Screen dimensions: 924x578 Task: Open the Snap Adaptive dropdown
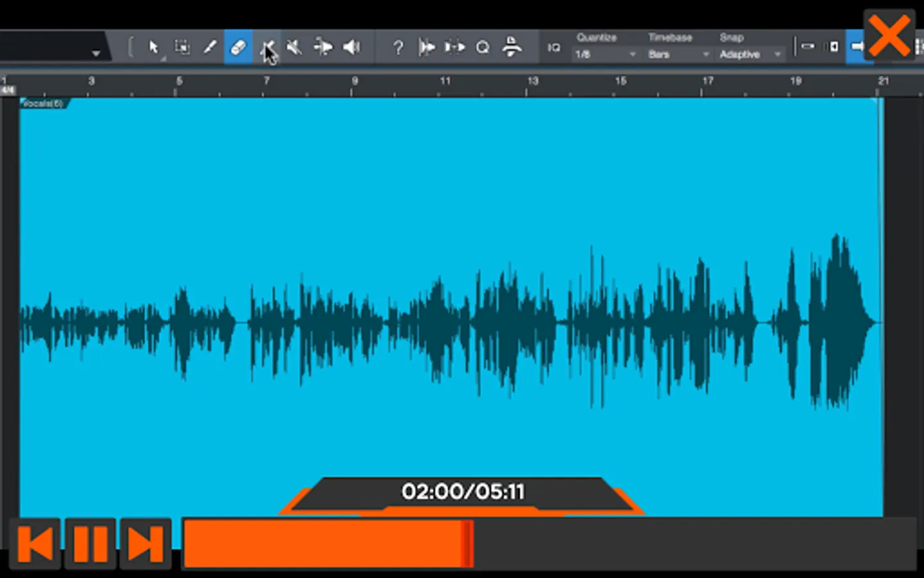(x=750, y=55)
